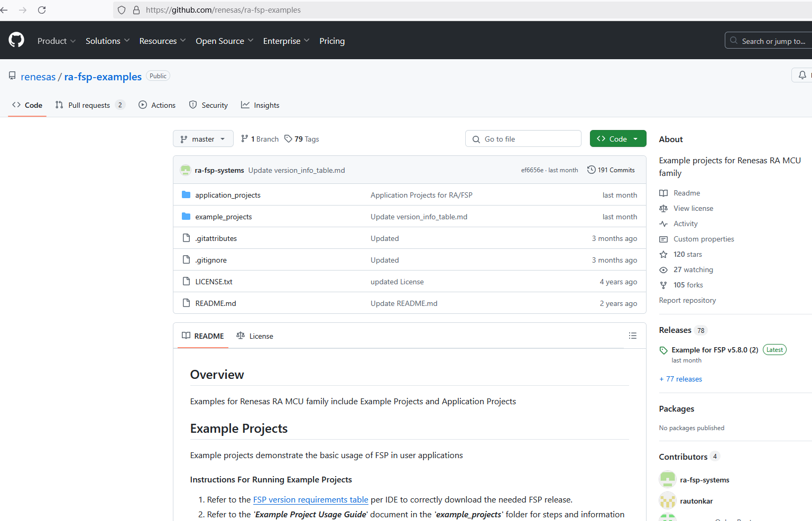Screen dimensions: 812x521
Task: Click 'Application Projects for RA/FSP' commit message
Action: click(x=421, y=195)
